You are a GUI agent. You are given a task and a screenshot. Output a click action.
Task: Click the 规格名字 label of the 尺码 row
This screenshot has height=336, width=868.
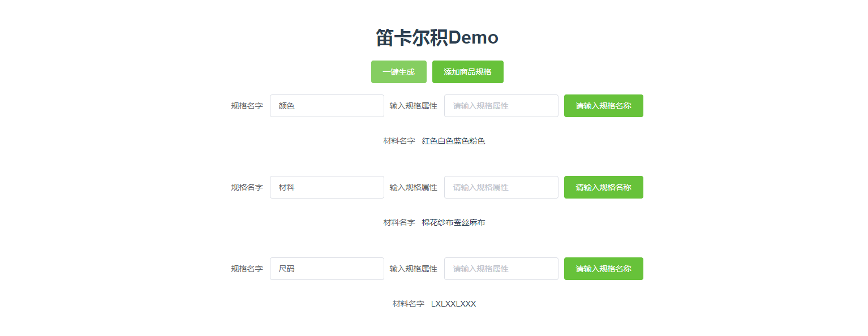pos(247,269)
